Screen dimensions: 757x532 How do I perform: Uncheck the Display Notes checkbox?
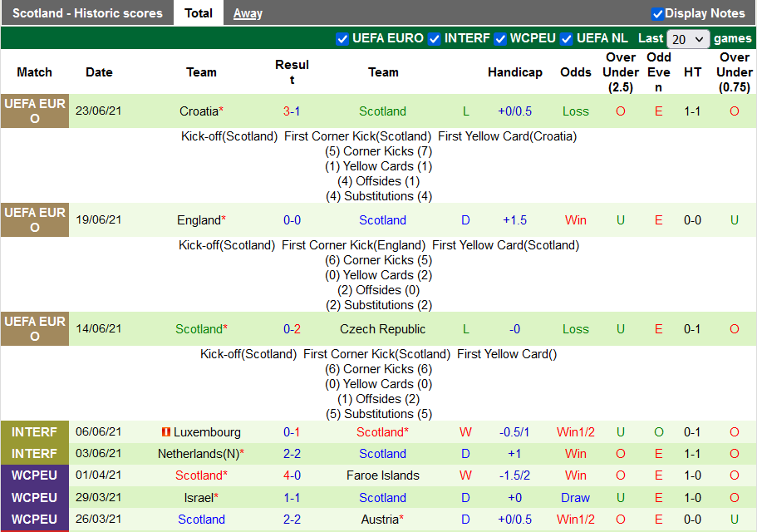pyautogui.click(x=657, y=13)
